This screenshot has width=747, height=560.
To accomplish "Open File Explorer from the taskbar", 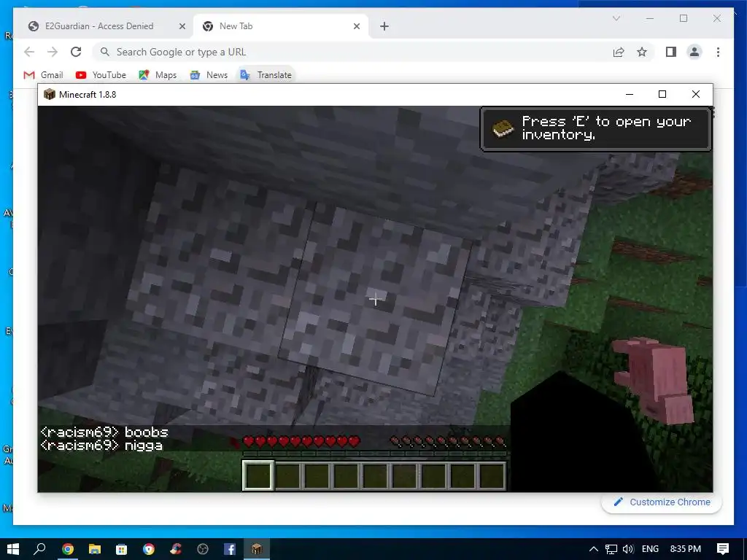I will (95, 549).
